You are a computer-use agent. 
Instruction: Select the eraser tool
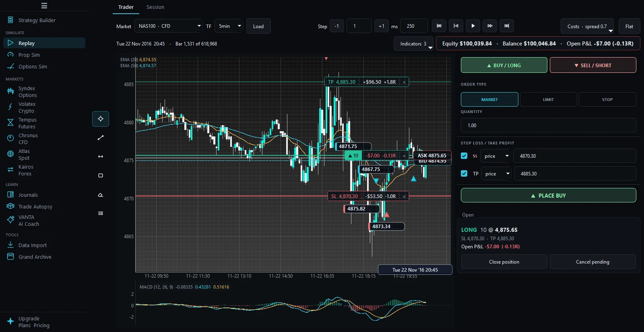(x=101, y=195)
